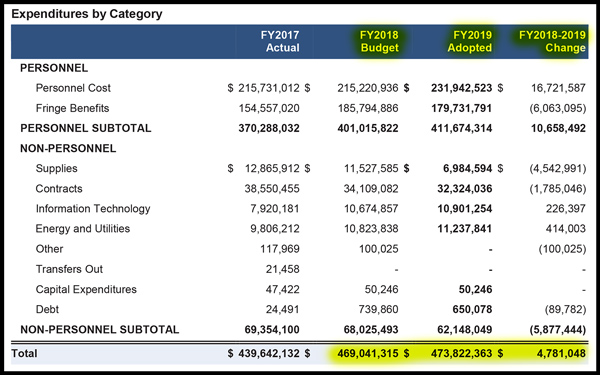Screen dimensions: 600x375
Task: Select change value 414,003
Action: pyautogui.click(x=566, y=229)
